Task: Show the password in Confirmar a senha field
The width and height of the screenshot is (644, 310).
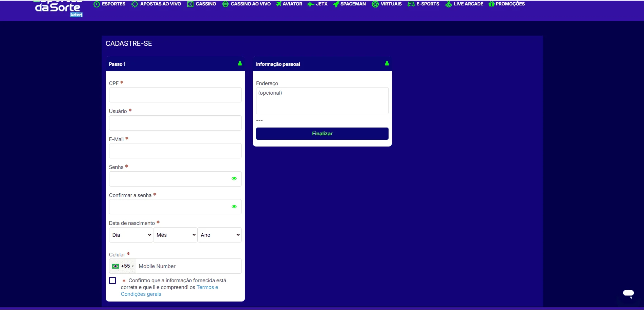Action: click(x=234, y=207)
